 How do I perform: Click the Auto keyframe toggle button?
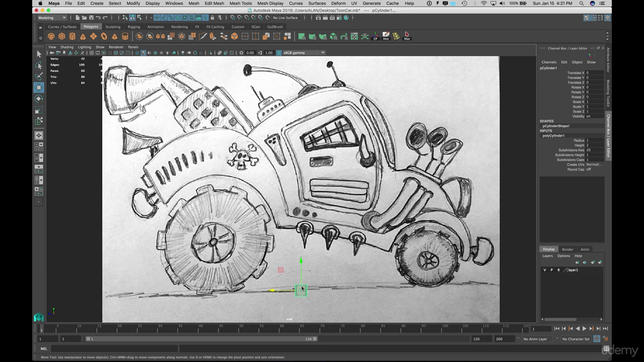[x=597, y=339]
